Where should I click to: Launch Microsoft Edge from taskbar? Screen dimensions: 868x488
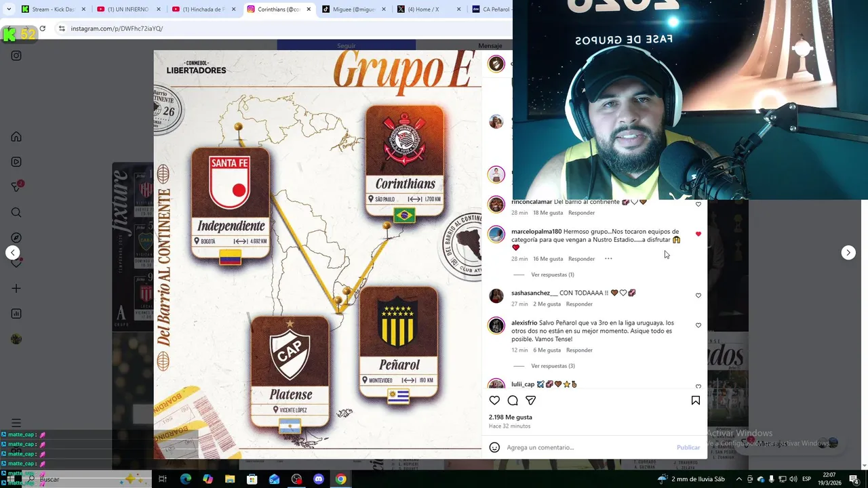185,479
